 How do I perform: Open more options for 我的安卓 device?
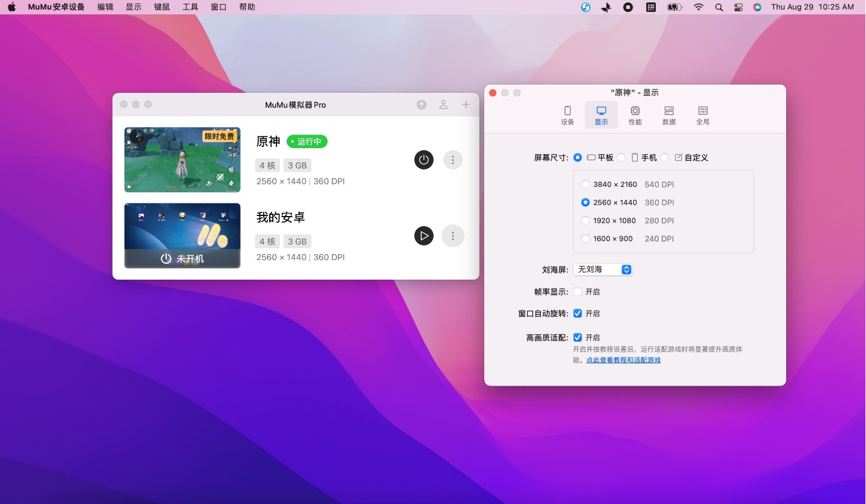pyautogui.click(x=453, y=236)
